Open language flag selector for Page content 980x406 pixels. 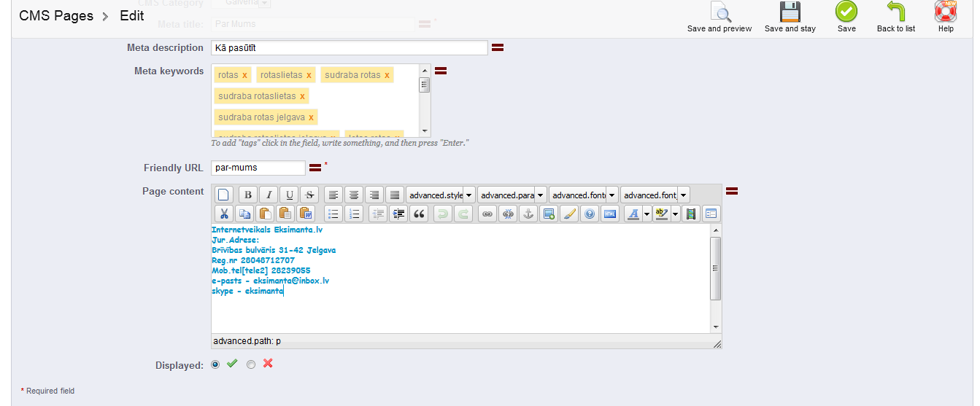(732, 191)
